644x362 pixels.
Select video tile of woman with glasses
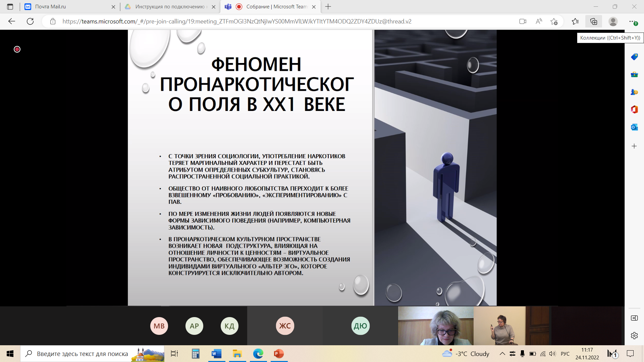436,326
